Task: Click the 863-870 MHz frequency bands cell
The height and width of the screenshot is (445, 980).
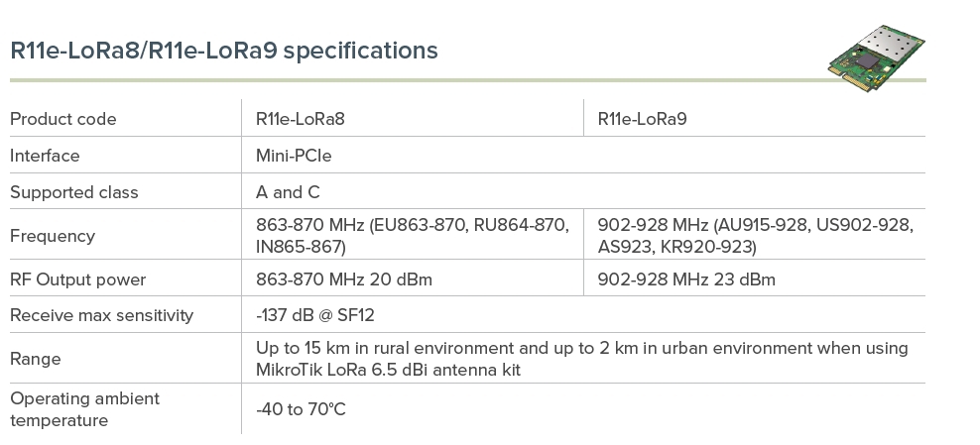Action: click(413, 236)
